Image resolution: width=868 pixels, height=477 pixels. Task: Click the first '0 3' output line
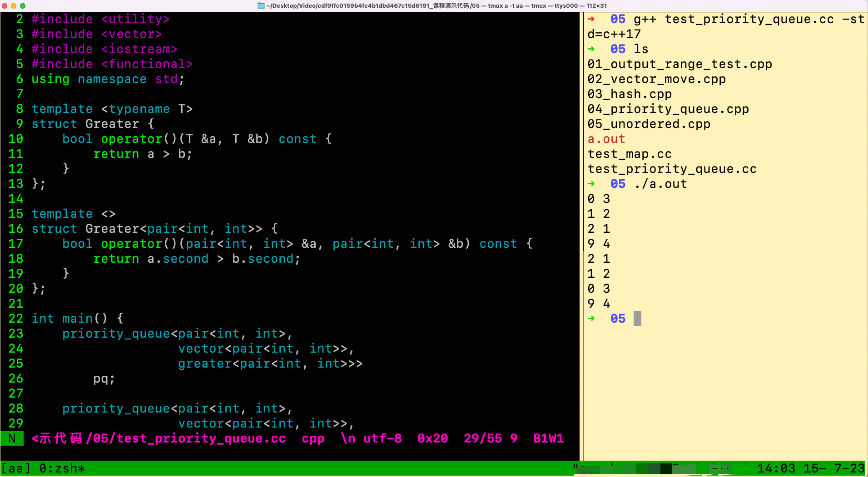[599, 199]
